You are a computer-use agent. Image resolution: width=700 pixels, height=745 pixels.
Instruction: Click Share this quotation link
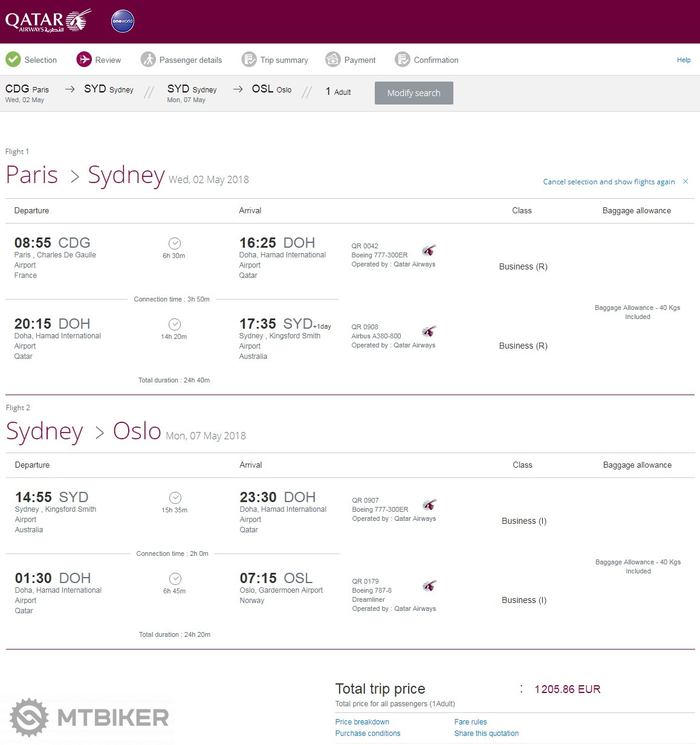[486, 734]
